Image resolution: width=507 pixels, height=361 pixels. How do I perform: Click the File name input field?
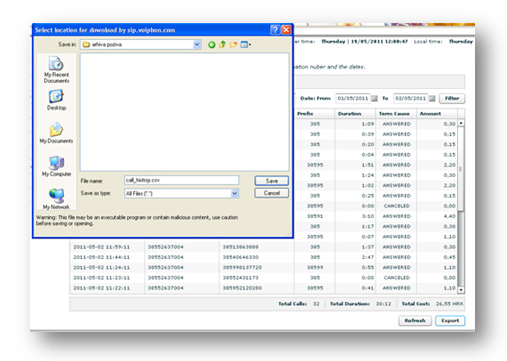[181, 180]
